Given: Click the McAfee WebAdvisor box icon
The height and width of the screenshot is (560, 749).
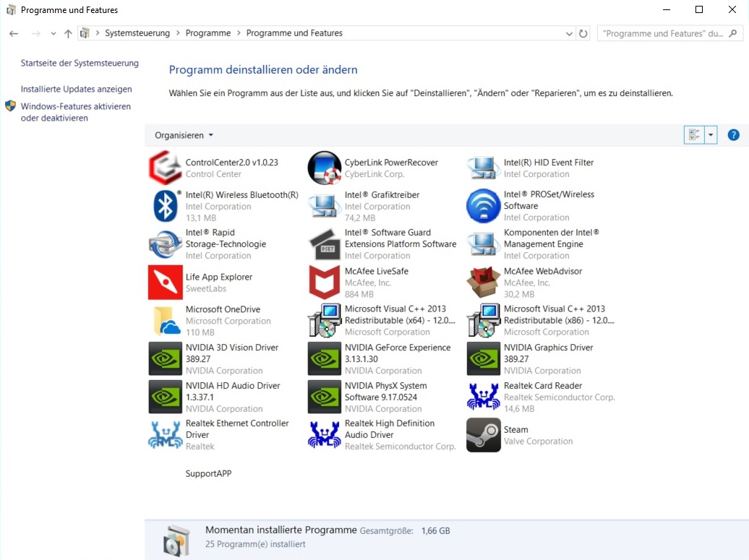Looking at the screenshot, I should (x=484, y=282).
